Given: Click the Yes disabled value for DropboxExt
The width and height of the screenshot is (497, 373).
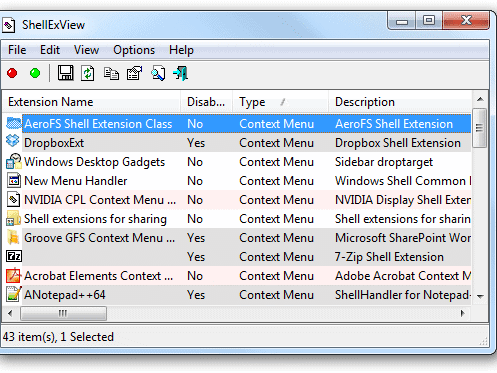Looking at the screenshot, I should (x=196, y=143).
